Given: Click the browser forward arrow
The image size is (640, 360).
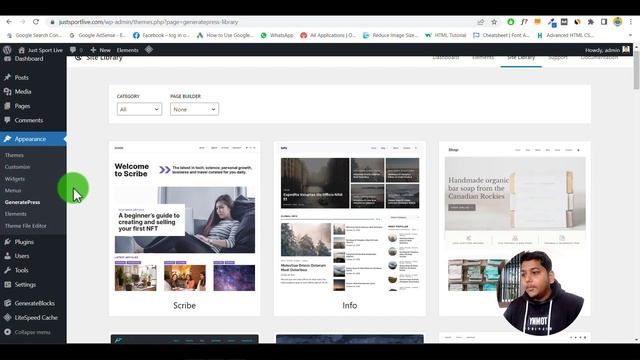Looking at the screenshot, I should [x=22, y=22].
